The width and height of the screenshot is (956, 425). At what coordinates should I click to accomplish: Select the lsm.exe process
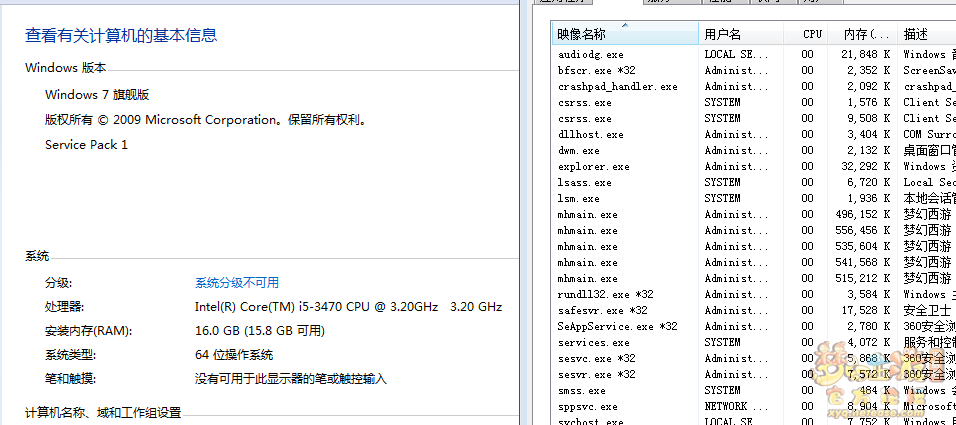point(754,198)
